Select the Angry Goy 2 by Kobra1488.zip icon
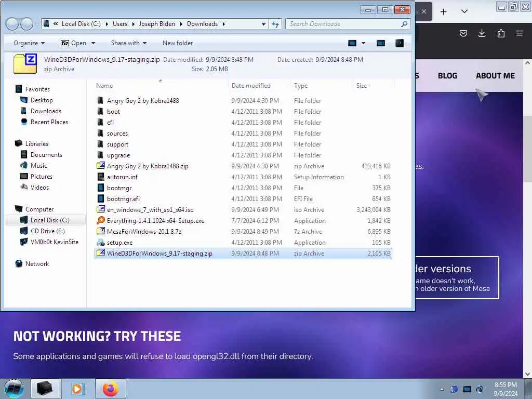The image size is (532, 399). 101,166
